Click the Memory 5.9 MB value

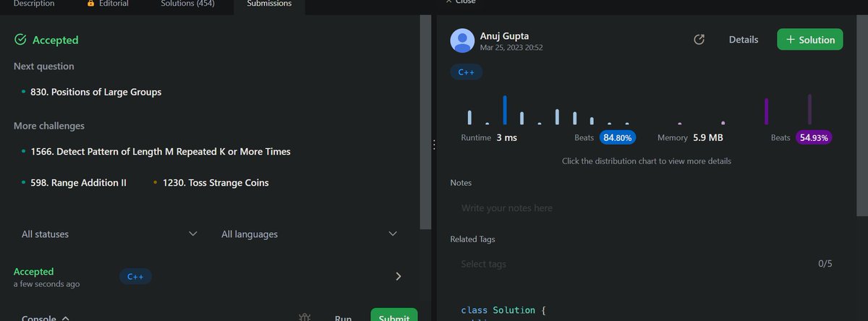point(708,137)
